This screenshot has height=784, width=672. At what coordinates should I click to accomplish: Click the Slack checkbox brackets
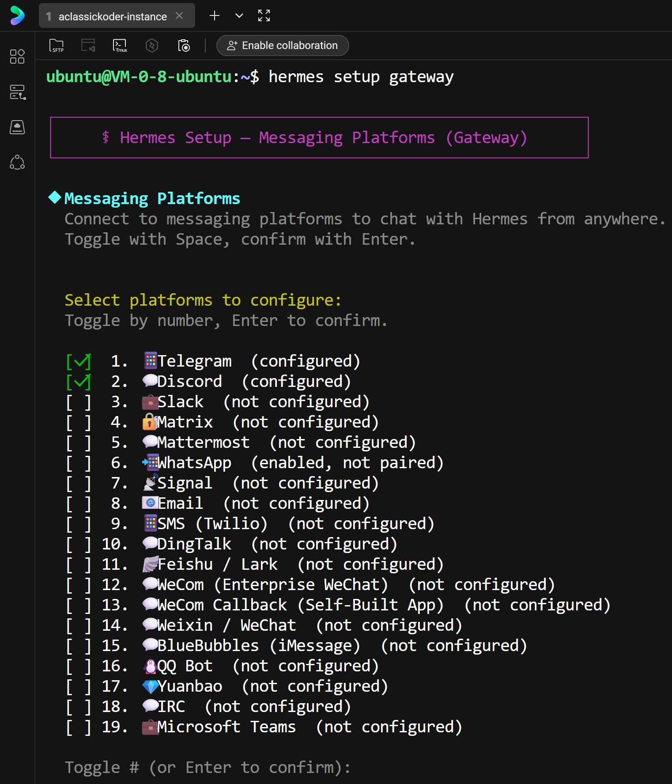79,402
